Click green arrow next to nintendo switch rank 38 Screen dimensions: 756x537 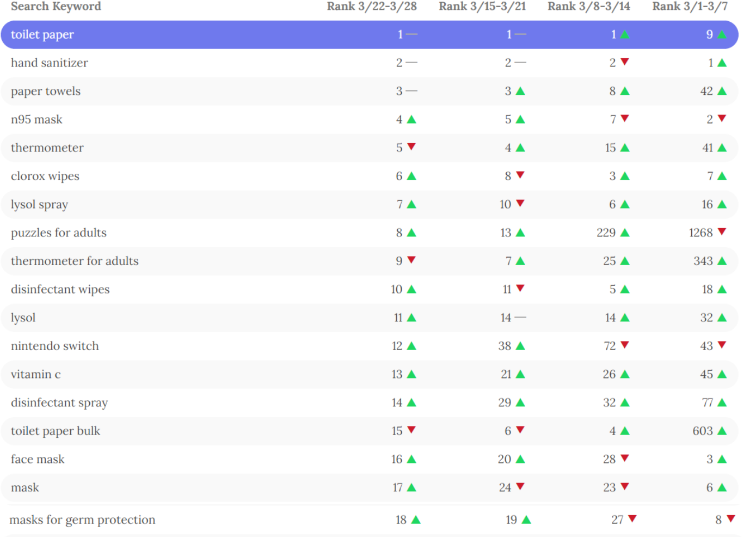[x=520, y=346]
